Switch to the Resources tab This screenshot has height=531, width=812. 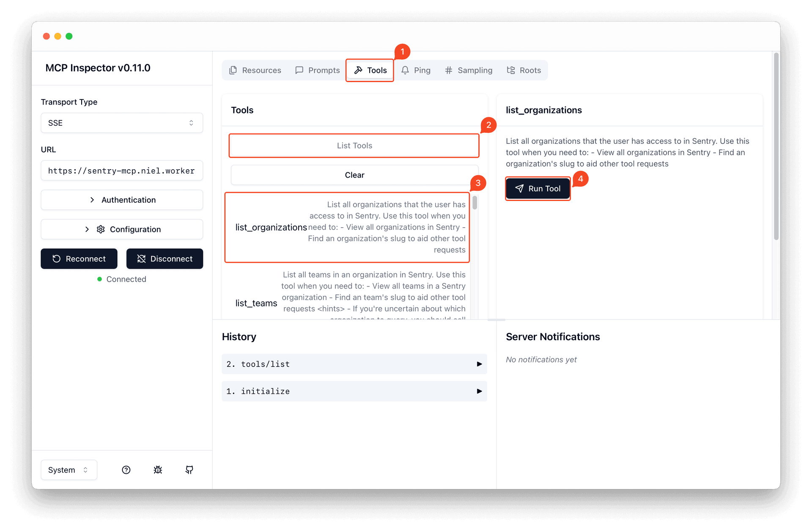pos(255,70)
